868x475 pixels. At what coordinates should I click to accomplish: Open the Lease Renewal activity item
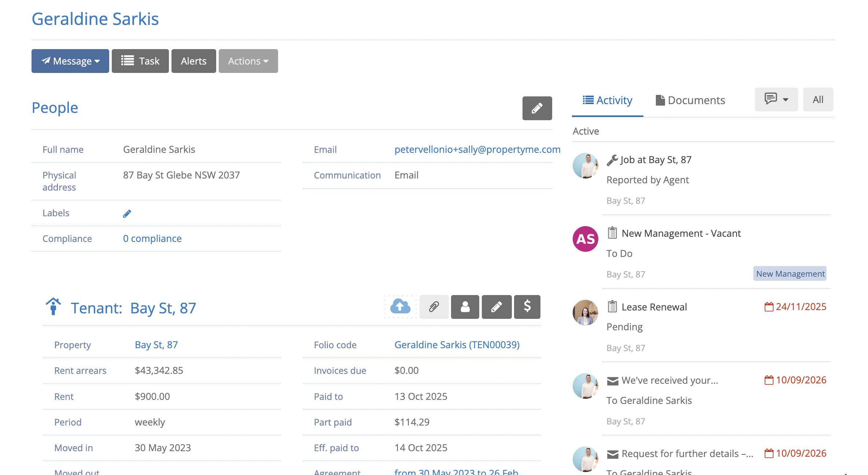(x=654, y=307)
